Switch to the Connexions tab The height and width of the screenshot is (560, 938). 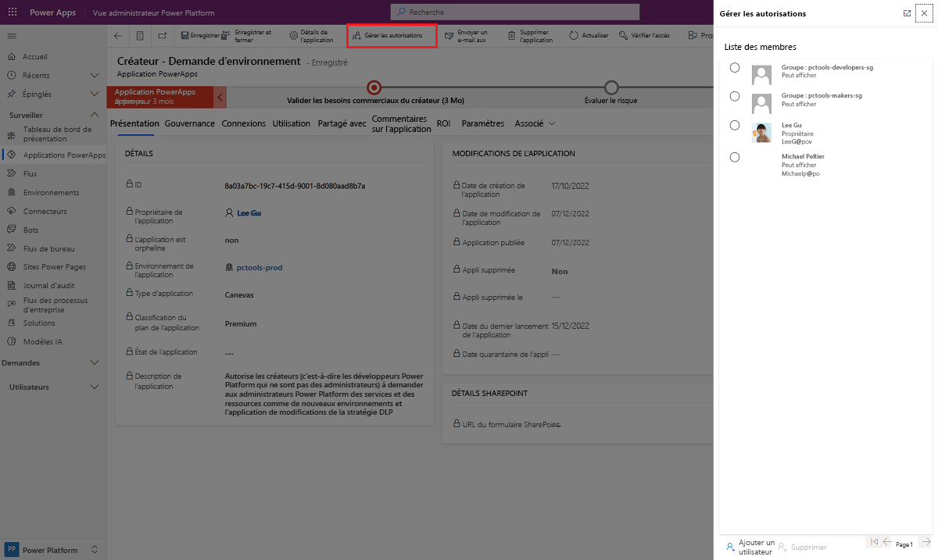pyautogui.click(x=244, y=123)
